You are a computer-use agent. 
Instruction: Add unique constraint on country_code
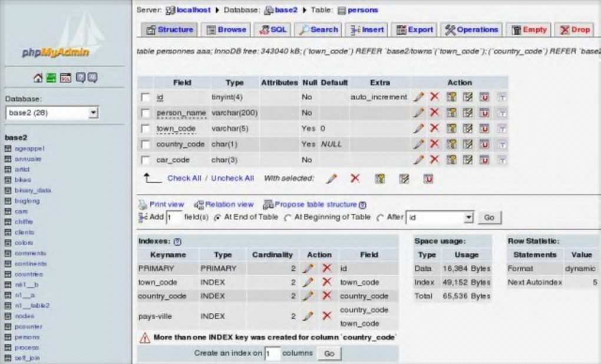tap(484, 144)
